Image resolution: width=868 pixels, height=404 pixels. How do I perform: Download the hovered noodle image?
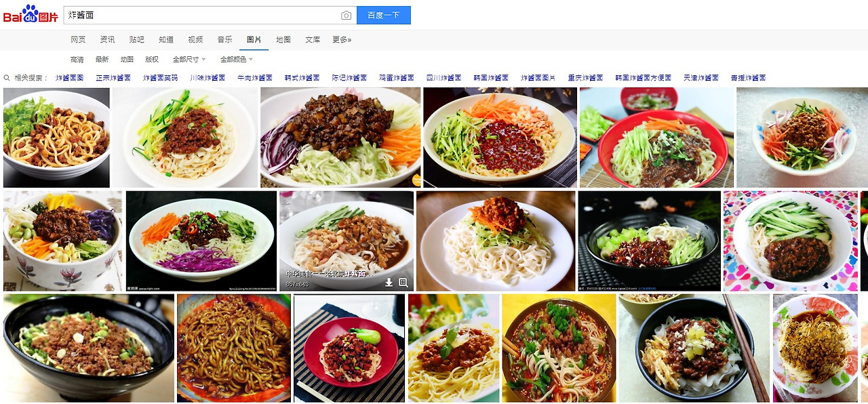click(389, 283)
